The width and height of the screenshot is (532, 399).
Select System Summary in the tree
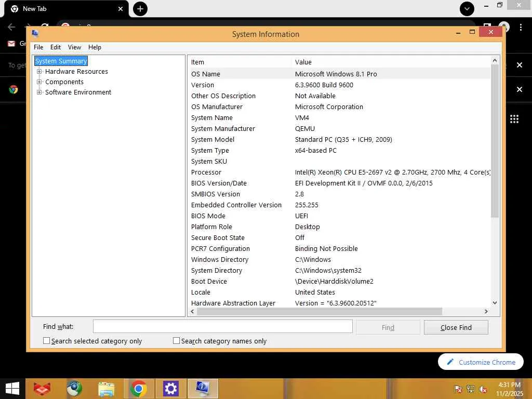coord(61,61)
